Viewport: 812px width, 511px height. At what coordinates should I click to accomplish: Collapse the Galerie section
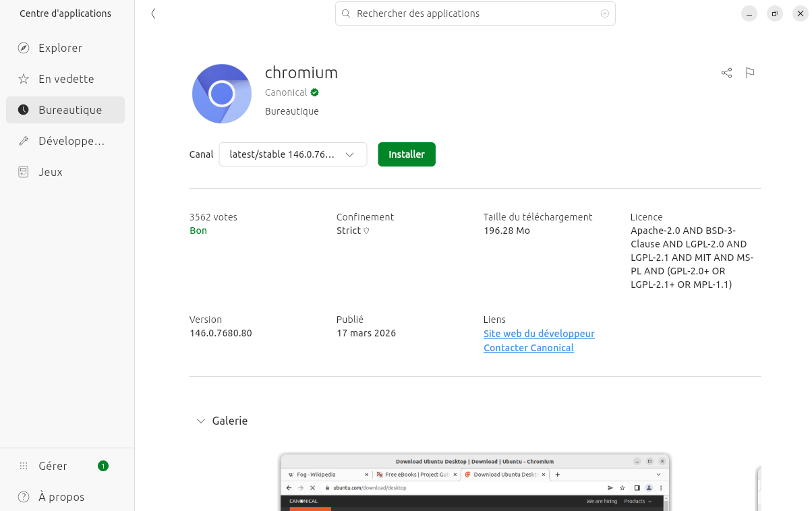201,421
